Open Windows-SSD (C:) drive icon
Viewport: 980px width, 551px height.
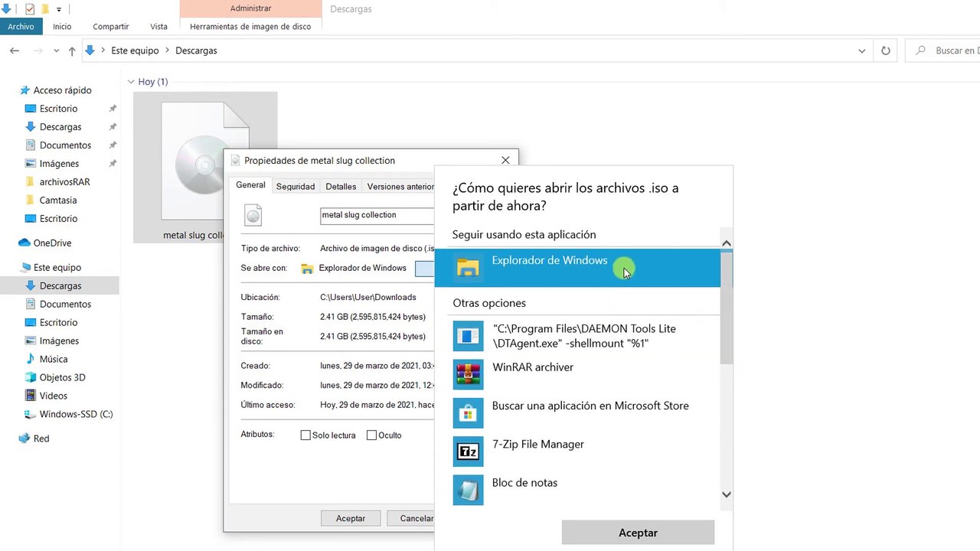(x=31, y=414)
